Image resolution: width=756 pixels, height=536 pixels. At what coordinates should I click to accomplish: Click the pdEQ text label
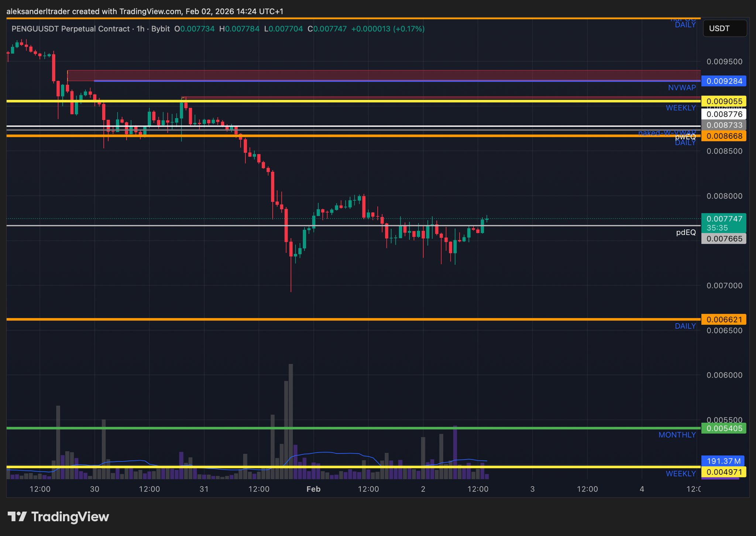point(685,232)
